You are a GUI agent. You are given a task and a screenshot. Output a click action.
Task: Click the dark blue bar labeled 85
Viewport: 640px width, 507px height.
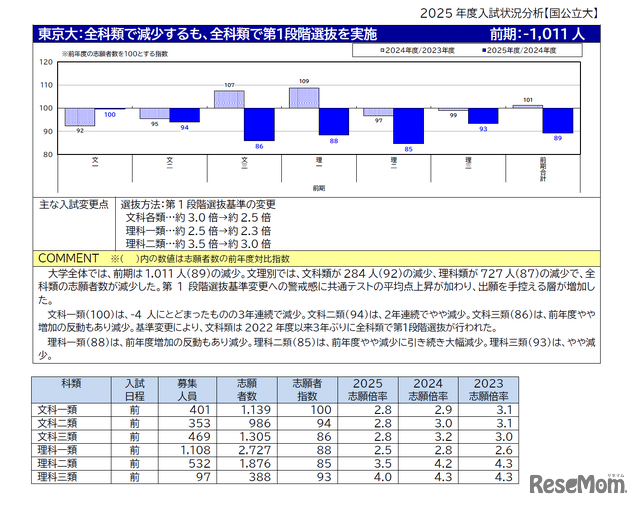[x=409, y=126]
